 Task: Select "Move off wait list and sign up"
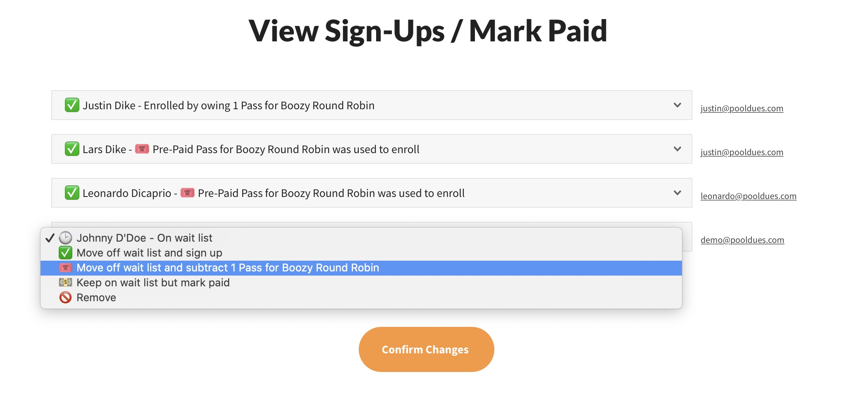pyautogui.click(x=149, y=253)
